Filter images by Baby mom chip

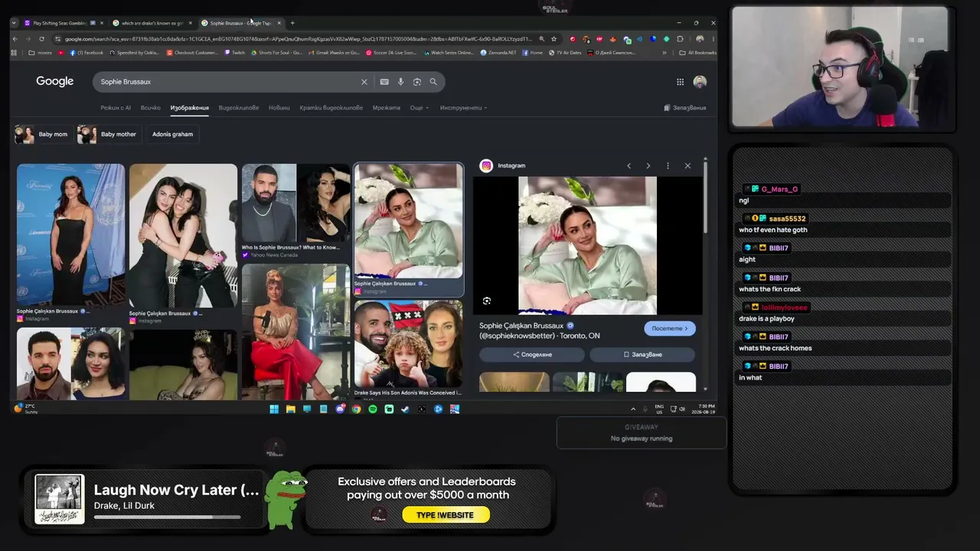[43, 135]
